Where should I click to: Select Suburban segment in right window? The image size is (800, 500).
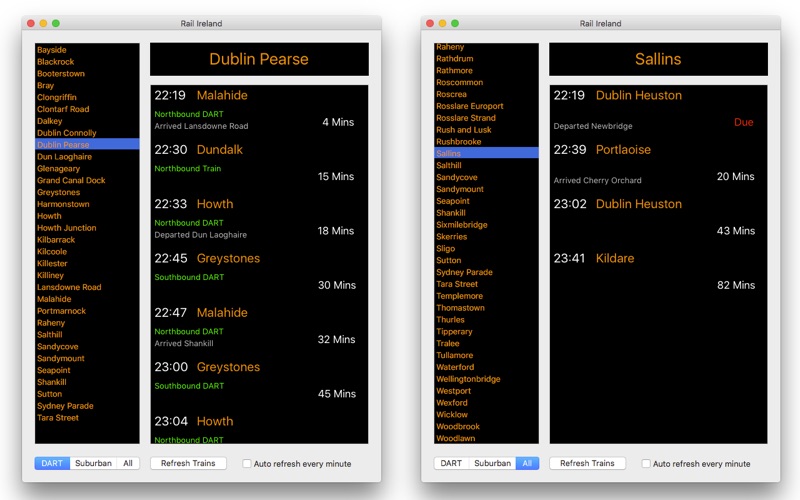(492, 463)
